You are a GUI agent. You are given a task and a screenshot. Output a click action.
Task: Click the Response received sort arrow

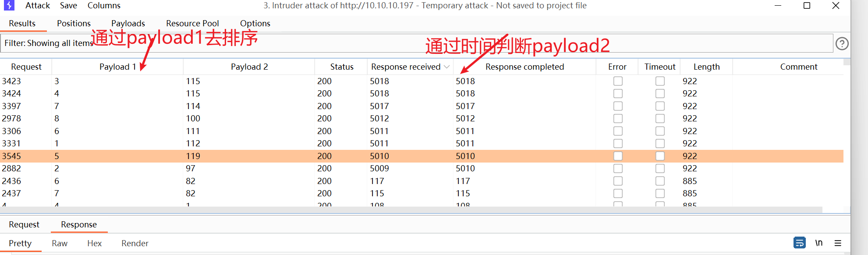[447, 67]
